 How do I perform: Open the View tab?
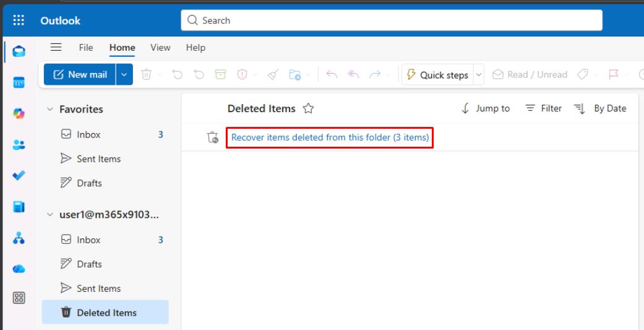[160, 48]
